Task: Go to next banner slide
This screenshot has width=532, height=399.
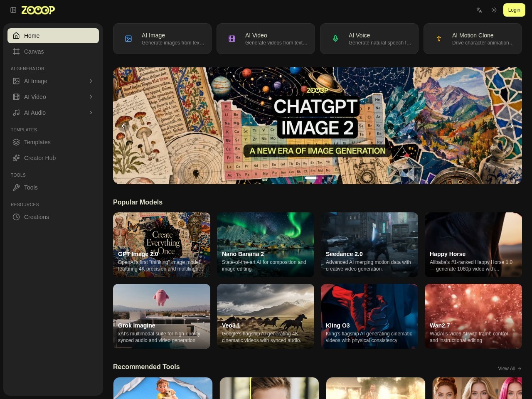Action: click(x=511, y=126)
